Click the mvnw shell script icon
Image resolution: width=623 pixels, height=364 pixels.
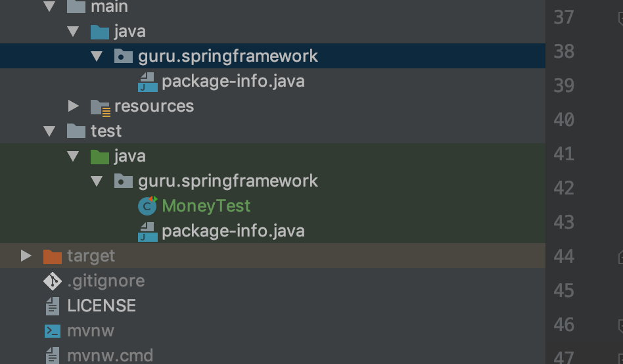(52, 331)
